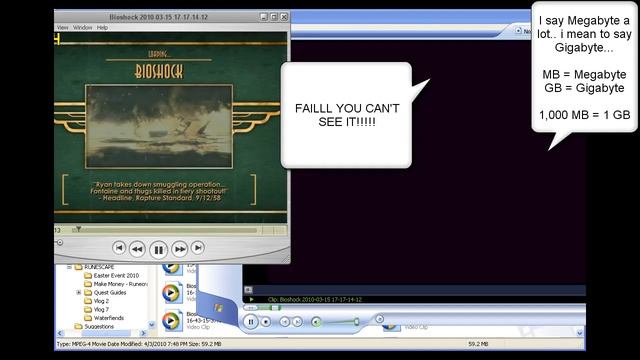Click the Suggestions folder icon

pos(78,327)
